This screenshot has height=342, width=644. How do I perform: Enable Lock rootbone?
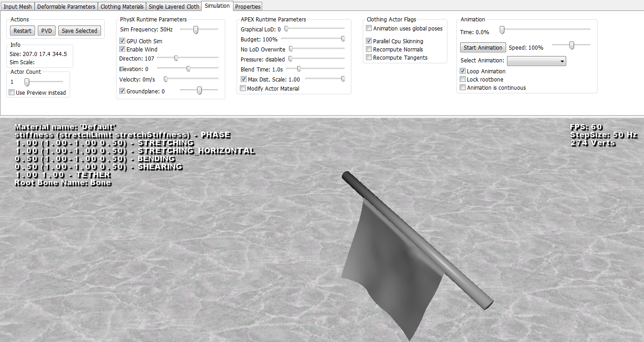[x=463, y=79]
